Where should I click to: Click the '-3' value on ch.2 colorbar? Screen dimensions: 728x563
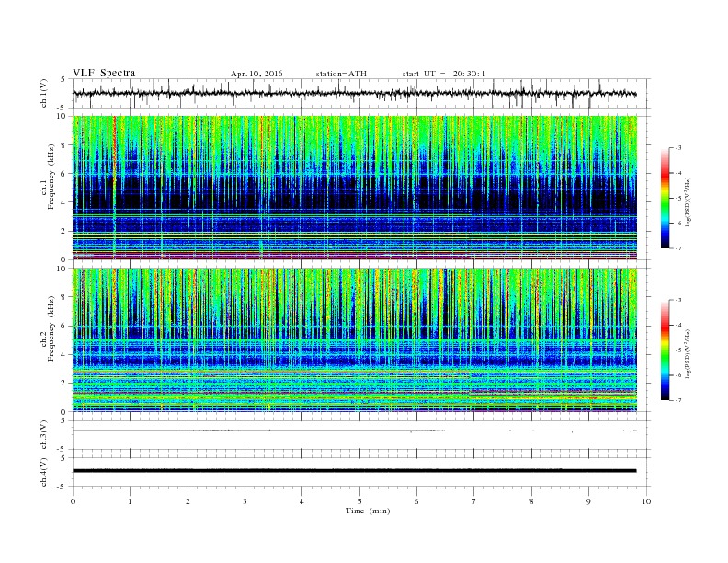(x=677, y=300)
